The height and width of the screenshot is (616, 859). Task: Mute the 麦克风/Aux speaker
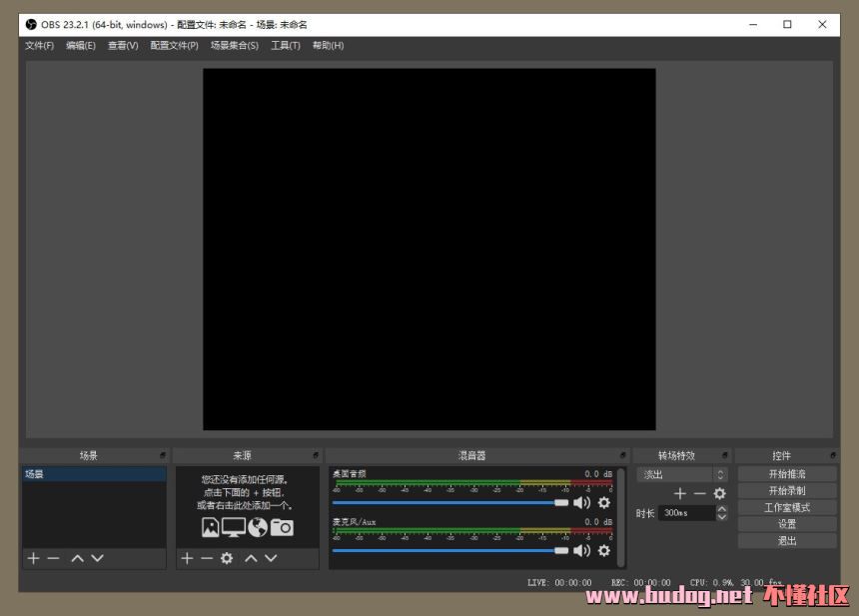coord(581,550)
